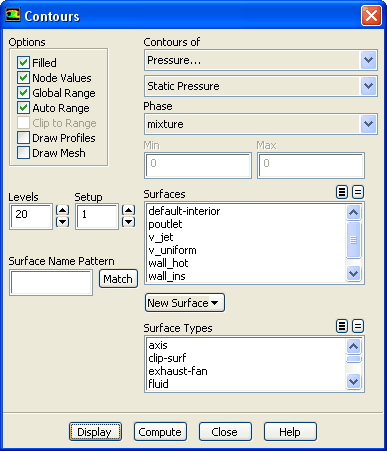Image resolution: width=387 pixels, height=451 pixels.
Task: Enable the Draw Profiles option
Action: pos(23,138)
